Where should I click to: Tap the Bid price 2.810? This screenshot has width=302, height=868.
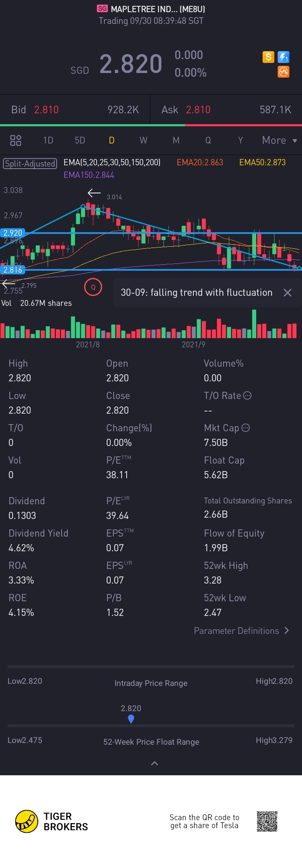[46, 109]
